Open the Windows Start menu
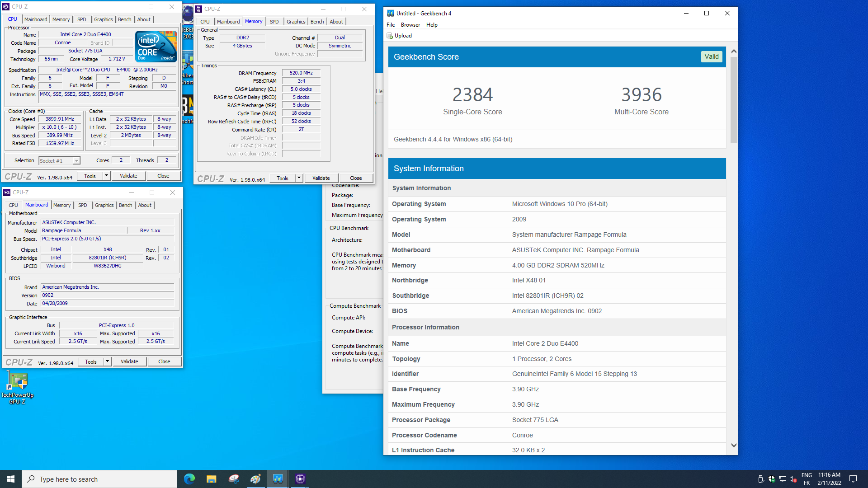This screenshot has height=488, width=868. coord(11,479)
